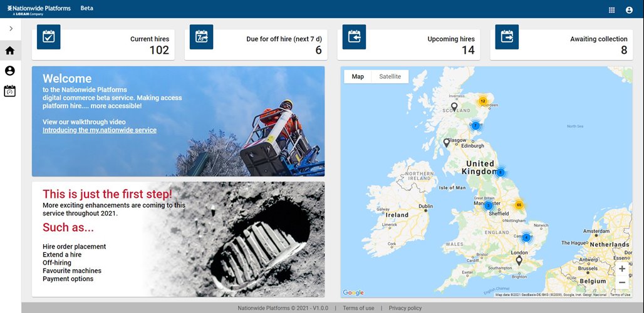Open the Upcoming hires 14 card
The width and height of the screenshot is (644, 313).
pos(408,44)
